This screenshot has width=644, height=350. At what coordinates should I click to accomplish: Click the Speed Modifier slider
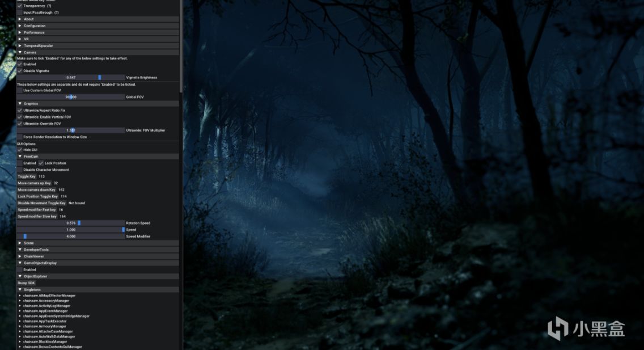pyautogui.click(x=71, y=237)
